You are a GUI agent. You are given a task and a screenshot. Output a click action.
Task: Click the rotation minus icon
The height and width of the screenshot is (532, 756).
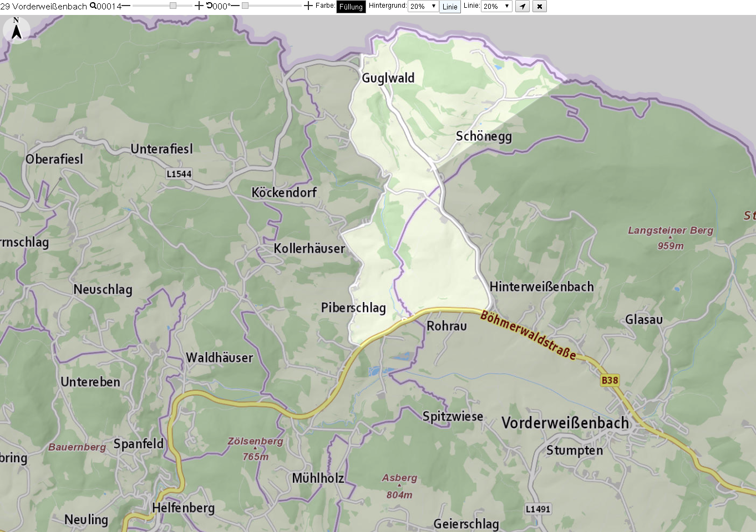click(235, 6)
